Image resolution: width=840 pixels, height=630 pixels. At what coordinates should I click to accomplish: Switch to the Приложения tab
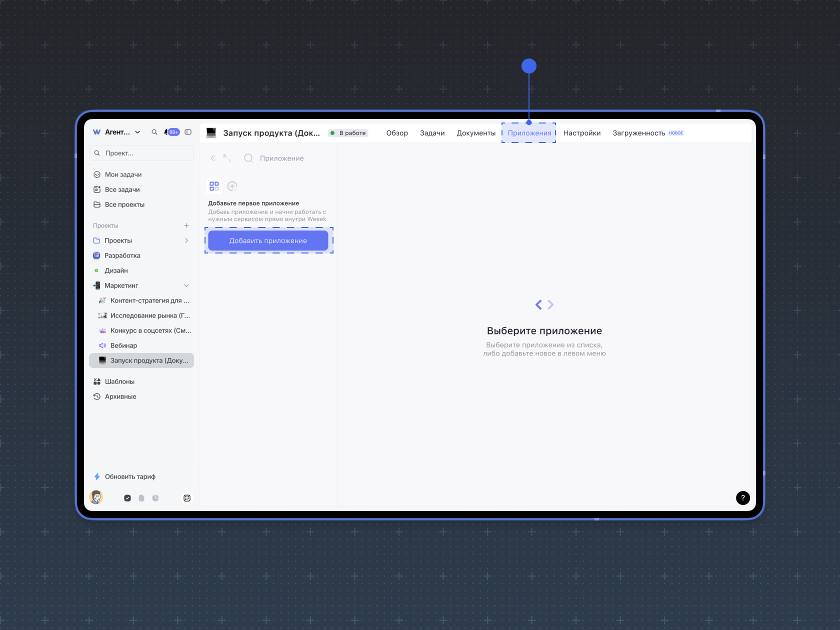click(529, 133)
